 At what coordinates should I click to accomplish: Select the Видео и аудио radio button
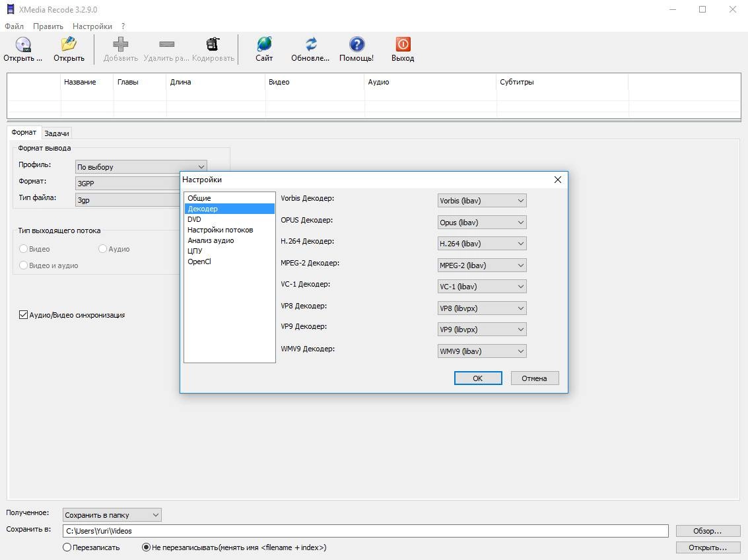click(x=23, y=265)
